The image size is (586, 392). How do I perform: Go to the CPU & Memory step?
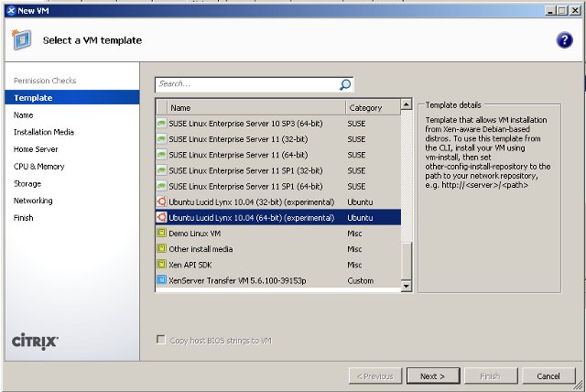click(38, 167)
